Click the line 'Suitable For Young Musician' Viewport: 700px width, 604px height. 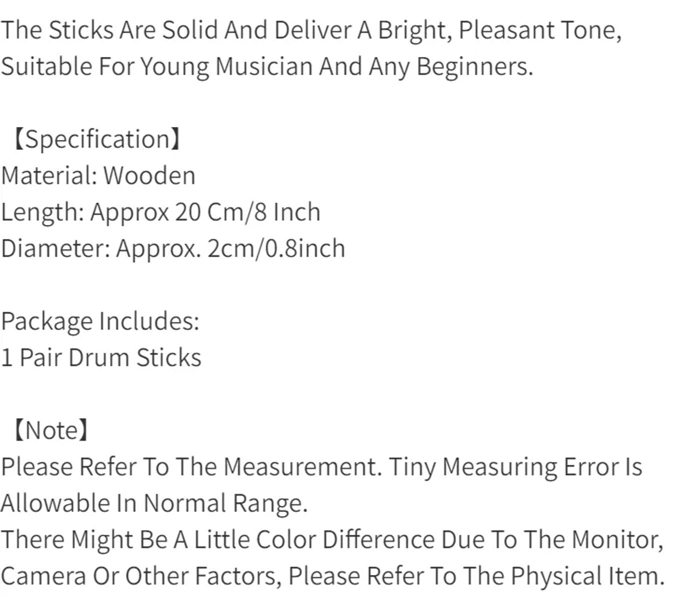pyautogui.click(x=267, y=66)
